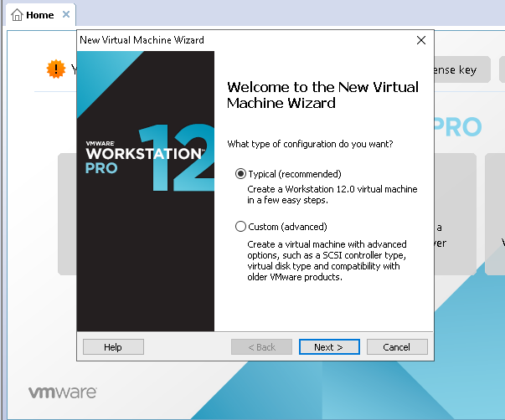
Task: Close the New Virtual Machine Wizard dialog
Action: [421, 40]
